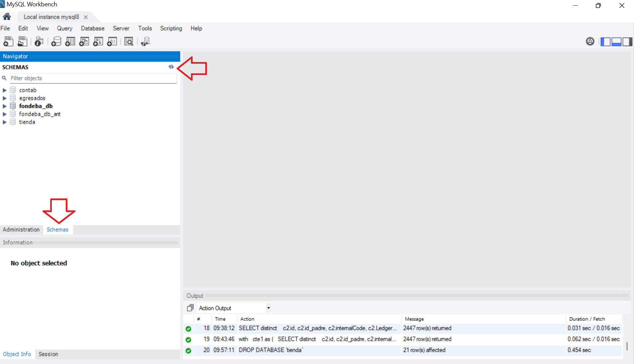The width and height of the screenshot is (634, 364).
Task: Click the copy output icon beside Action Output
Action: click(x=190, y=308)
